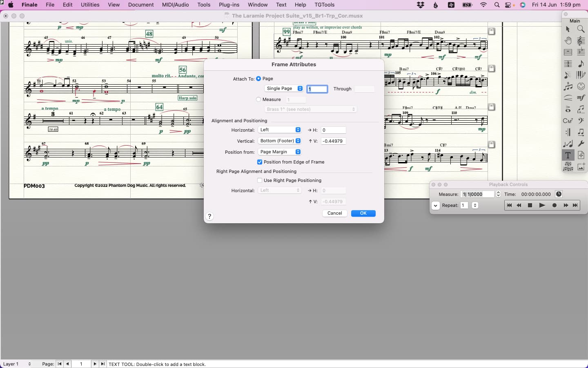Open the time display clock in Playback Controls
Image resolution: width=588 pixels, height=368 pixels.
tap(559, 194)
